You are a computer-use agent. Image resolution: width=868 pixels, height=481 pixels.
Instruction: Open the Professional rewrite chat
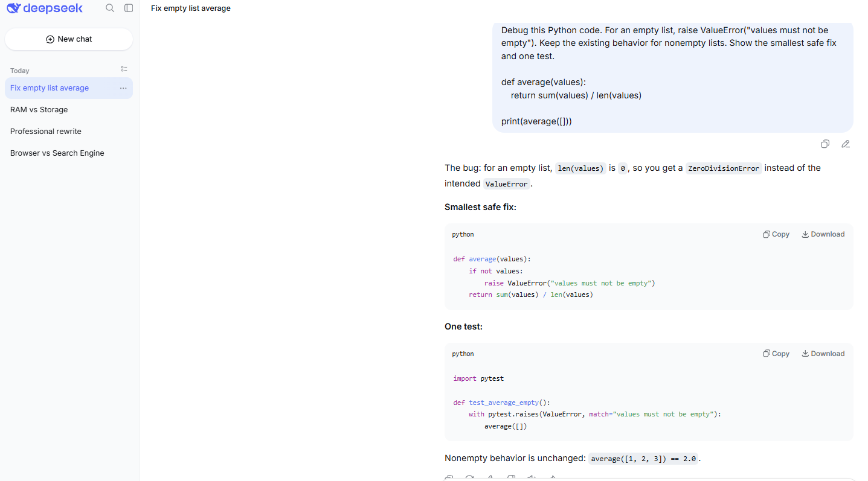tap(69, 132)
